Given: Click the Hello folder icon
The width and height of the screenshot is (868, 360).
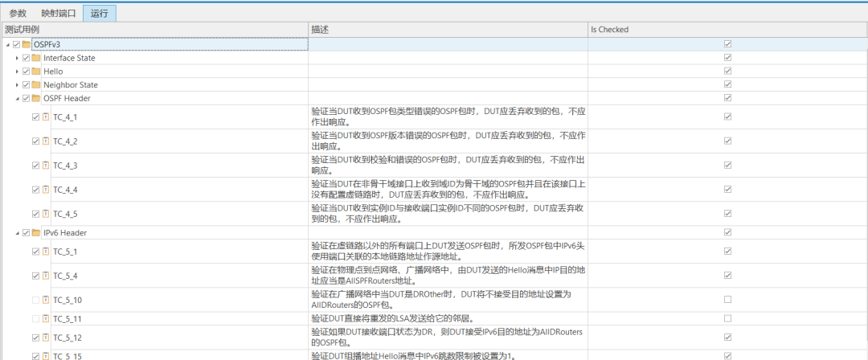Looking at the screenshot, I should (36, 72).
